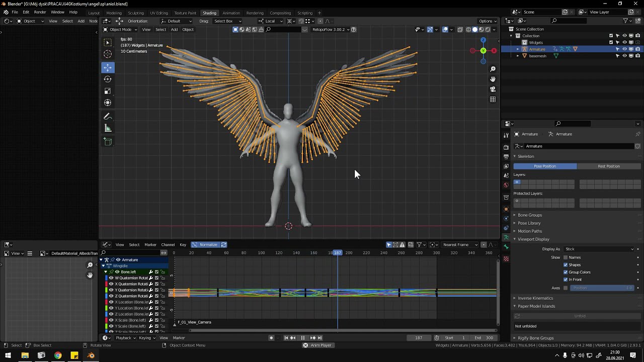The width and height of the screenshot is (644, 362).
Task: Select the Add Cube tool
Action: point(108,142)
